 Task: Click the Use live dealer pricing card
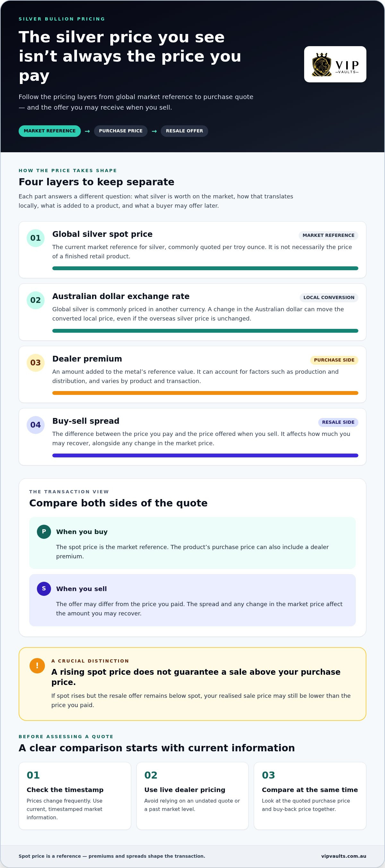(193, 796)
